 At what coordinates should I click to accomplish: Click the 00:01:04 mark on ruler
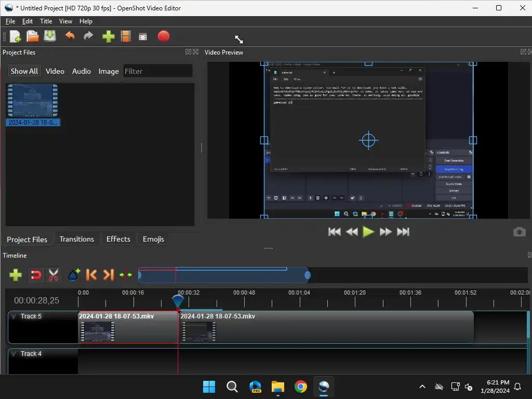pos(299,293)
